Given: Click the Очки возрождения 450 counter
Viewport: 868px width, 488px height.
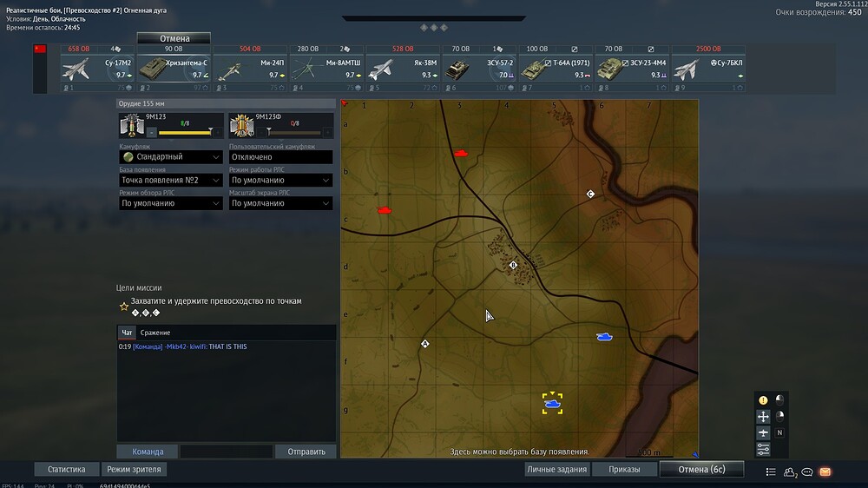Looking at the screenshot, I should [x=819, y=12].
